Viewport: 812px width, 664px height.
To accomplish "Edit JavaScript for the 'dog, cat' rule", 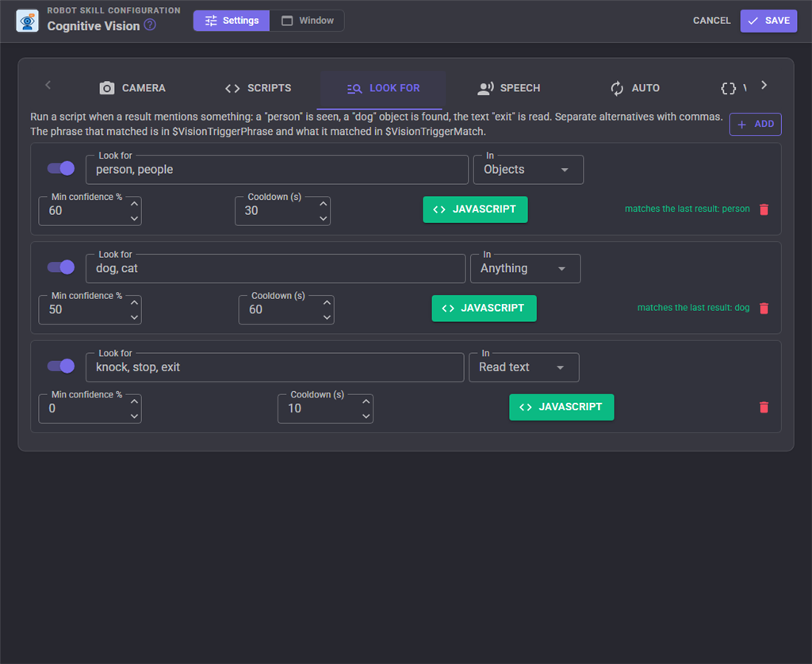I will click(x=484, y=308).
